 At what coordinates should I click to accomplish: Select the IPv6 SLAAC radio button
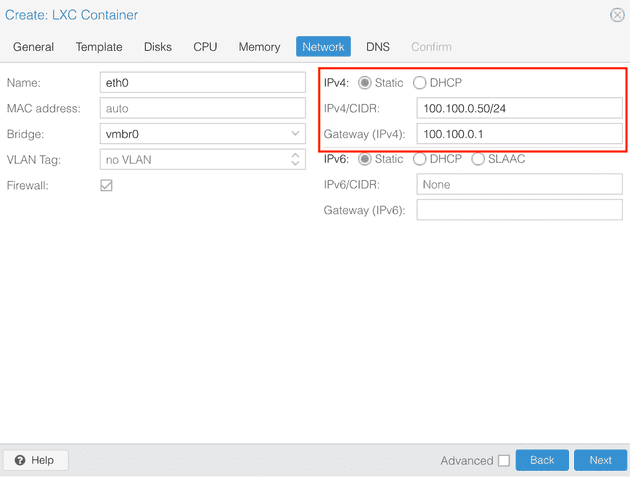[478, 159]
